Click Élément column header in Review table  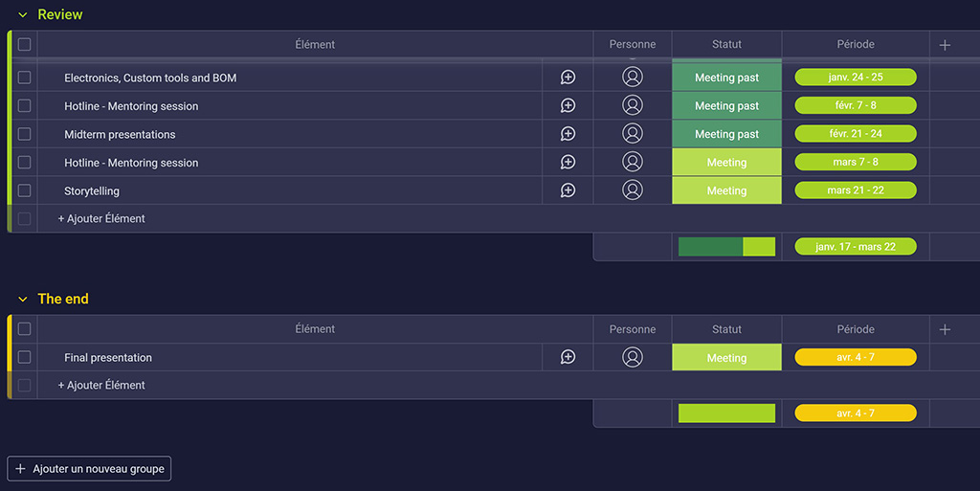tap(315, 44)
